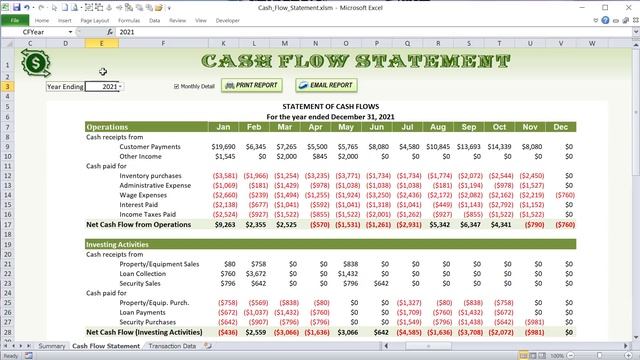640x360 pixels.
Task: Expand the formula bar chevron
Action: (636, 32)
